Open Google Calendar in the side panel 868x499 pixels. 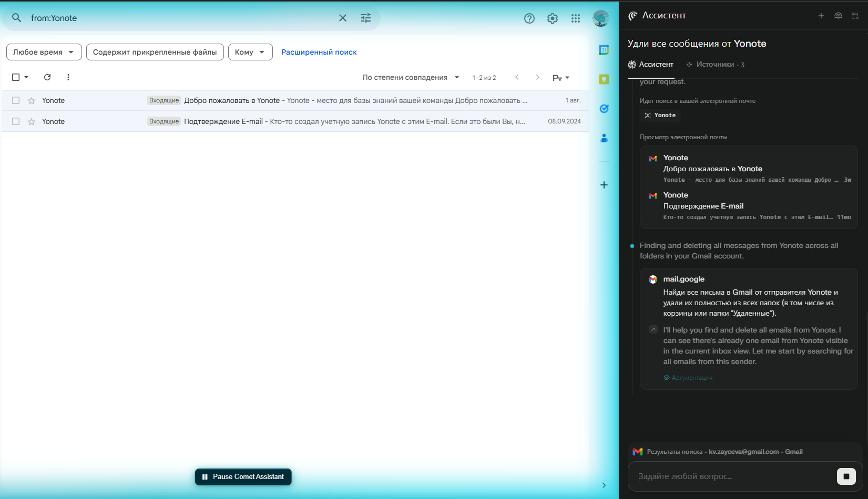pos(604,50)
